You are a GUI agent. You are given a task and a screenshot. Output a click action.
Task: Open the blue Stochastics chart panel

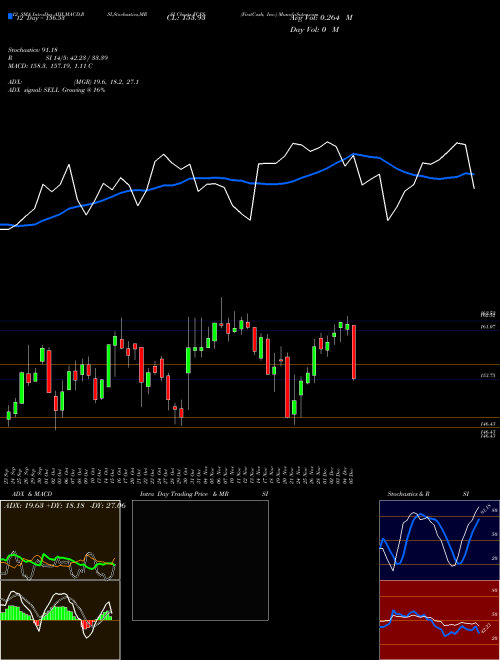[439, 540]
